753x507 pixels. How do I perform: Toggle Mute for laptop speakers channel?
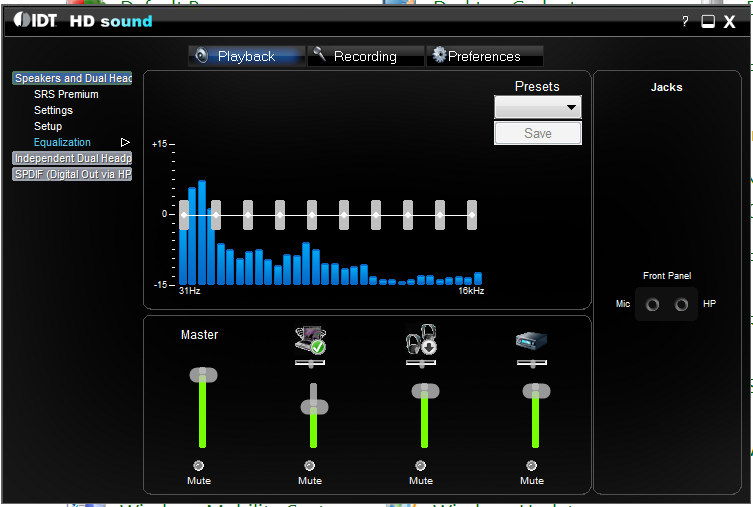[x=310, y=466]
